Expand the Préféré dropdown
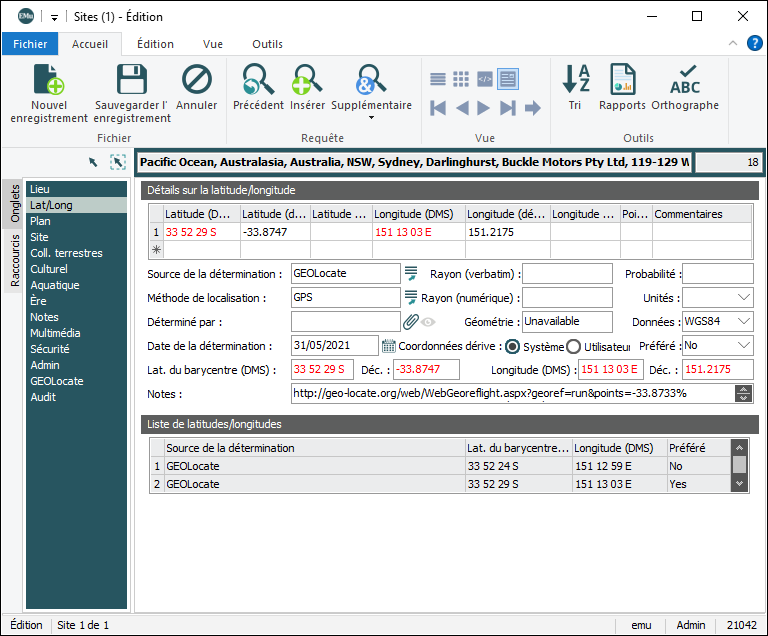Screen dimensions: 768x636 (x=743, y=346)
